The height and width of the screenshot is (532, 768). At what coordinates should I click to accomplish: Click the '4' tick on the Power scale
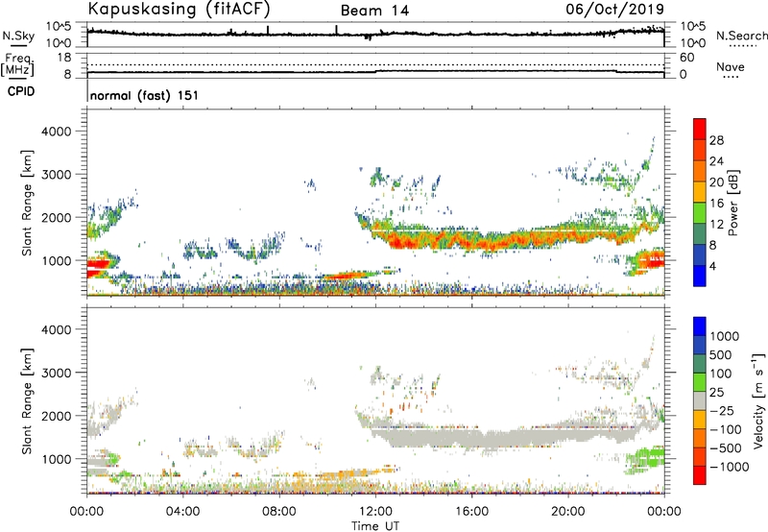[712, 266]
